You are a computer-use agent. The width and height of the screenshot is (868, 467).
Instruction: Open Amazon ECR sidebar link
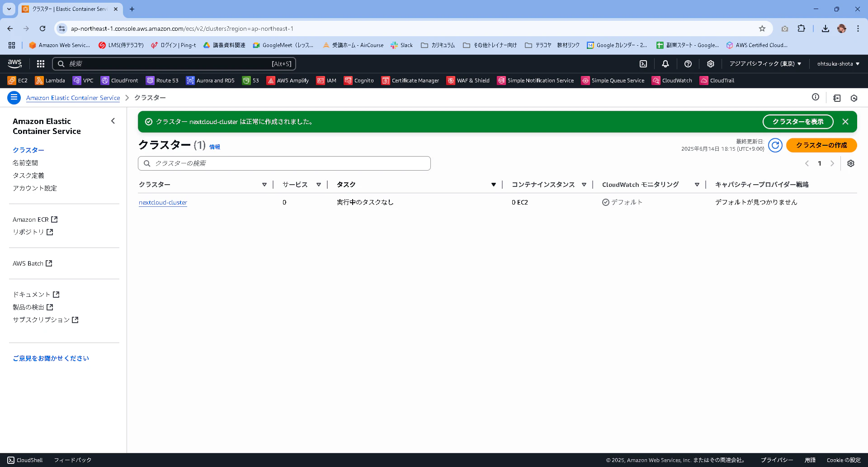(x=35, y=219)
